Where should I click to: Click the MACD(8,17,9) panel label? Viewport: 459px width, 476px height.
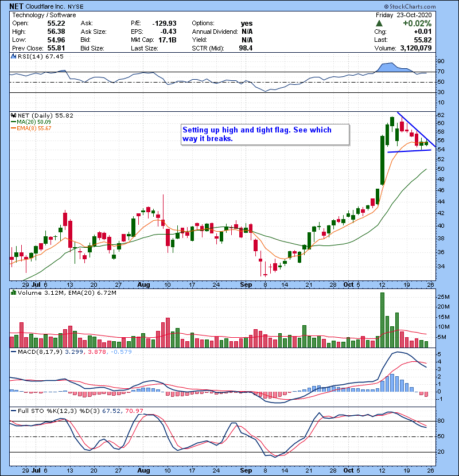[40, 352]
